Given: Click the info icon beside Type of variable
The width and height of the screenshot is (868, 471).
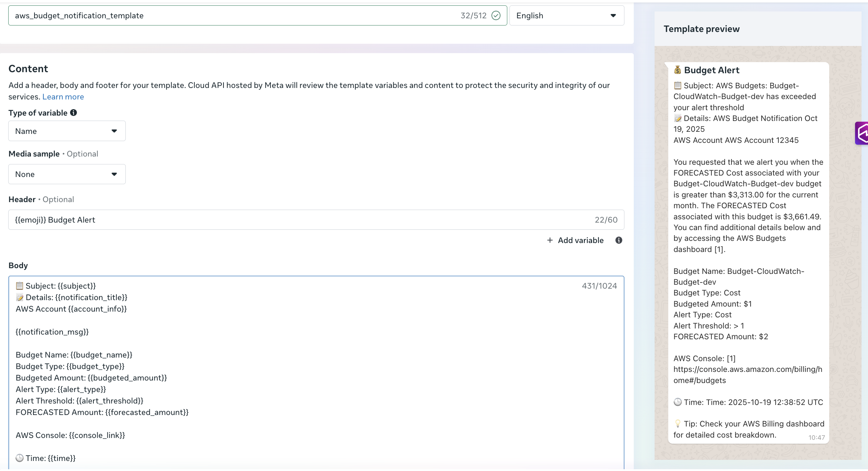Looking at the screenshot, I should [74, 113].
